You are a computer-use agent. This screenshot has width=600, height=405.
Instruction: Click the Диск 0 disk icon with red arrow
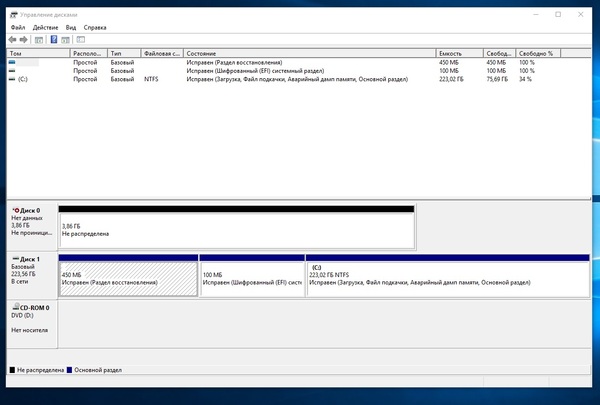(15, 211)
